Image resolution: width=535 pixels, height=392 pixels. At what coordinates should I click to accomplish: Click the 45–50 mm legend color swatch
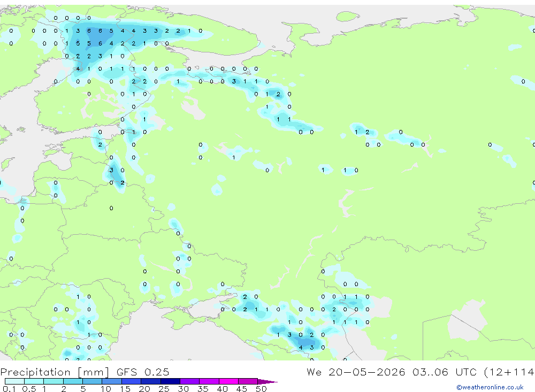click(x=248, y=381)
